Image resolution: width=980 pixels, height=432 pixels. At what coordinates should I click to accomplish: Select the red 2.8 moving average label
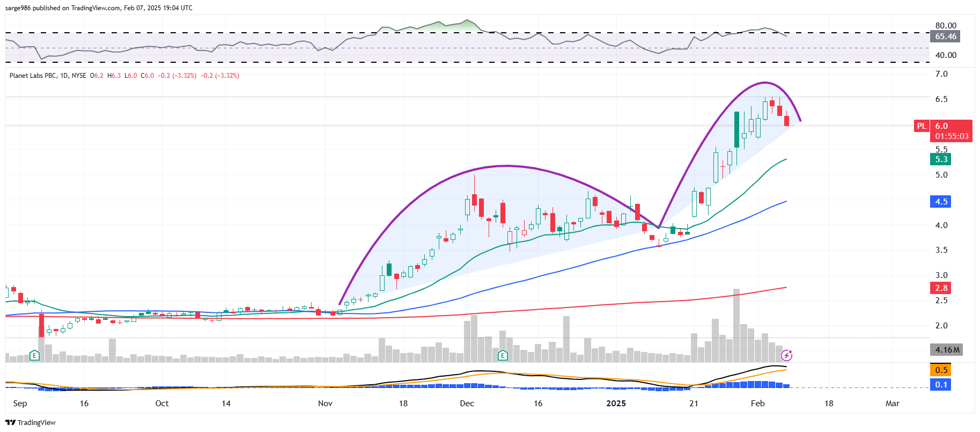(941, 288)
